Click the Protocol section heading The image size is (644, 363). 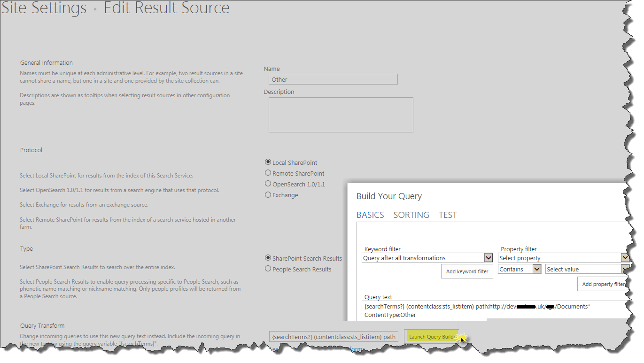(x=31, y=150)
